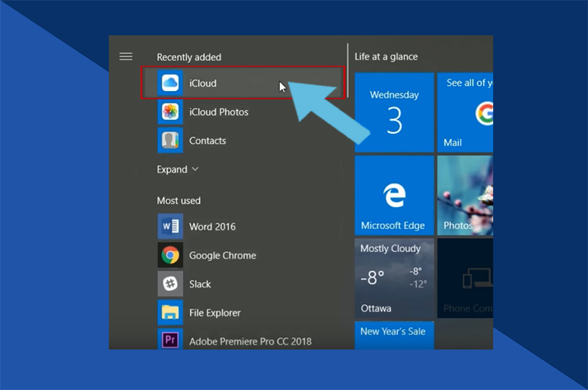Select the Contacts label
Image resolution: width=588 pixels, height=390 pixels.
(x=207, y=141)
